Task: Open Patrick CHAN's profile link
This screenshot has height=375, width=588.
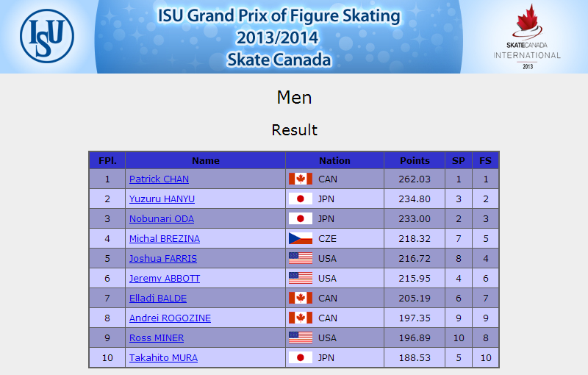Action: [x=159, y=179]
